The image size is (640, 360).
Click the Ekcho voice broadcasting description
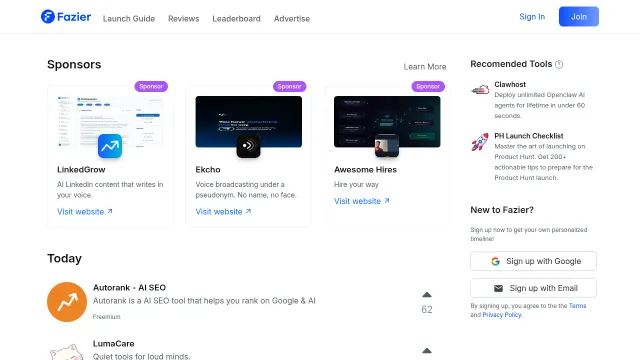click(x=246, y=190)
